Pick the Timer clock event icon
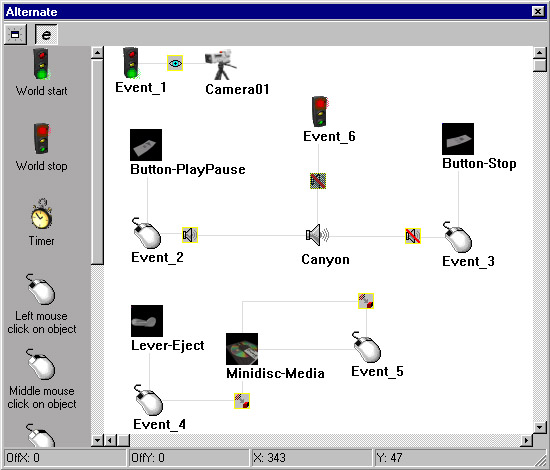The height and width of the screenshot is (470, 550). [x=41, y=214]
